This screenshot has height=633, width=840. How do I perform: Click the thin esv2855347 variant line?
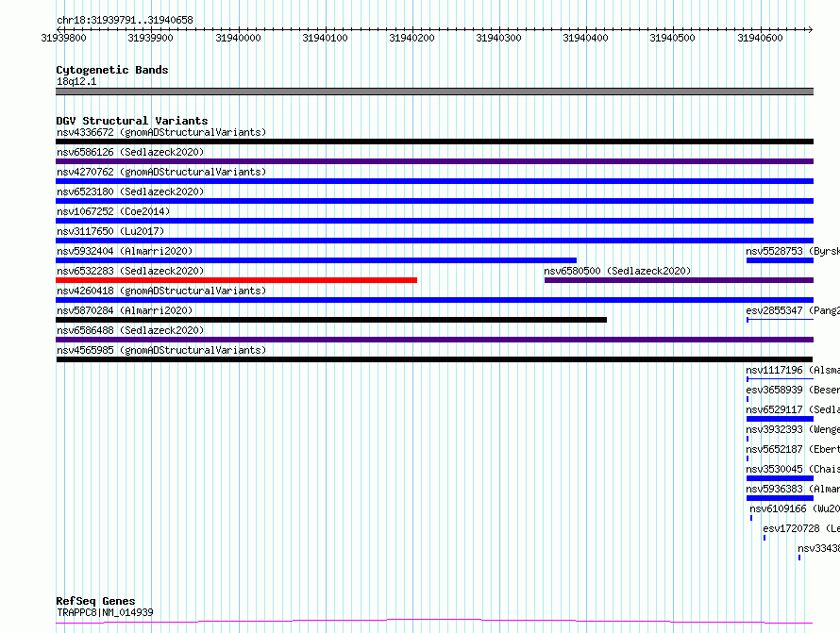click(x=780, y=320)
